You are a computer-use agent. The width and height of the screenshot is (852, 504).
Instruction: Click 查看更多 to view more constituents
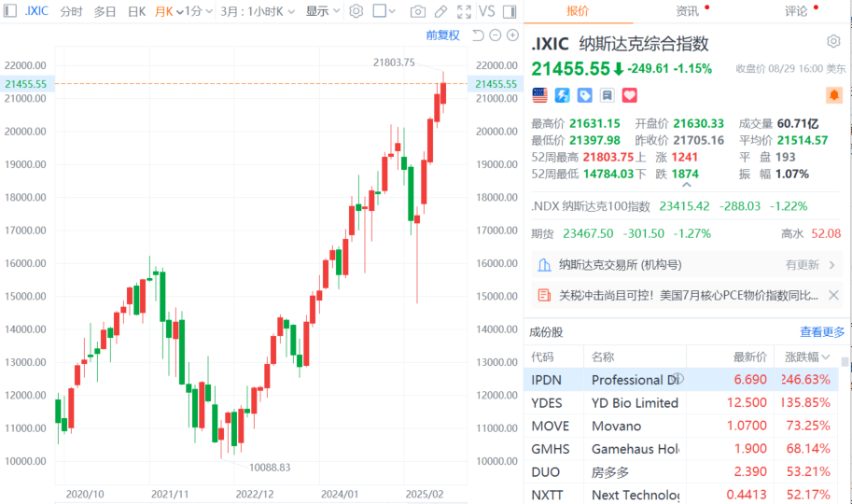coord(822,331)
